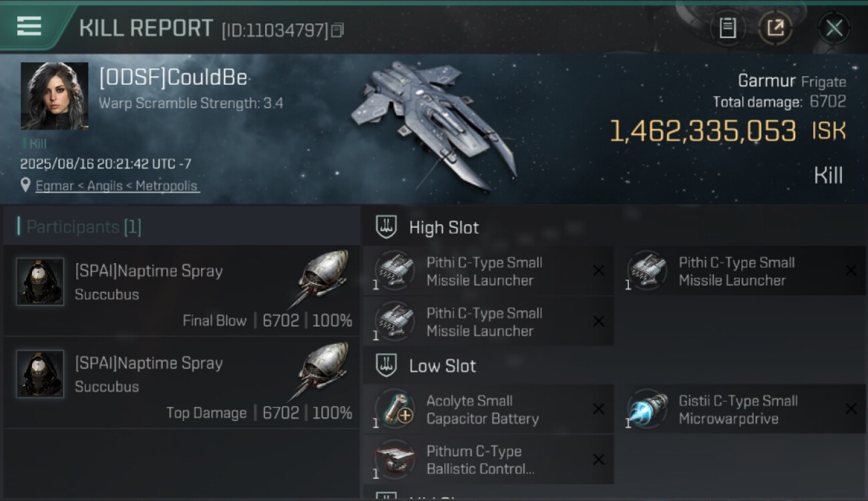Open Egmar < Angils < Metropolis location link
The width and height of the screenshot is (868, 501).
tap(117, 186)
